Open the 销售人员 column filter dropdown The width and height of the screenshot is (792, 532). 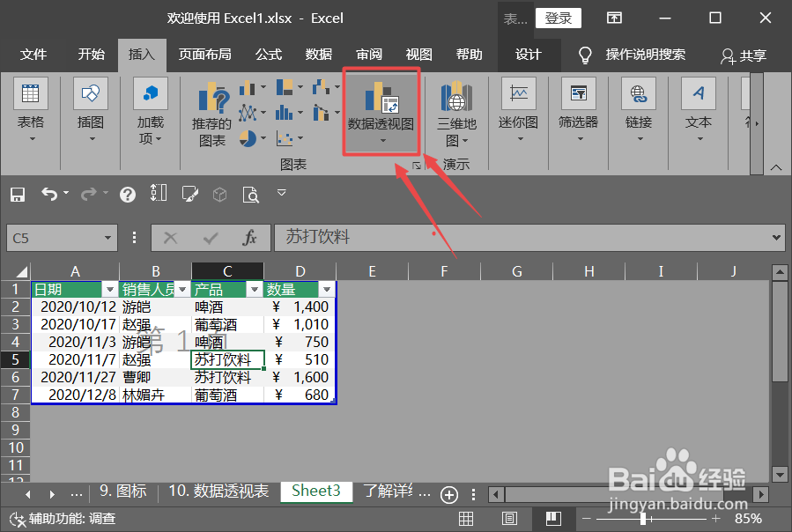[x=182, y=290]
